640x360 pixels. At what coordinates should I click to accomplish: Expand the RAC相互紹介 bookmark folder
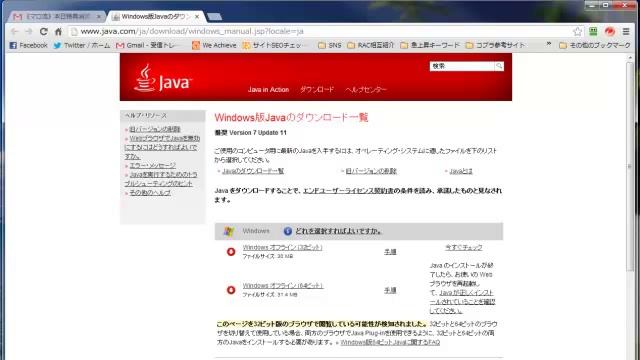[x=371, y=45]
